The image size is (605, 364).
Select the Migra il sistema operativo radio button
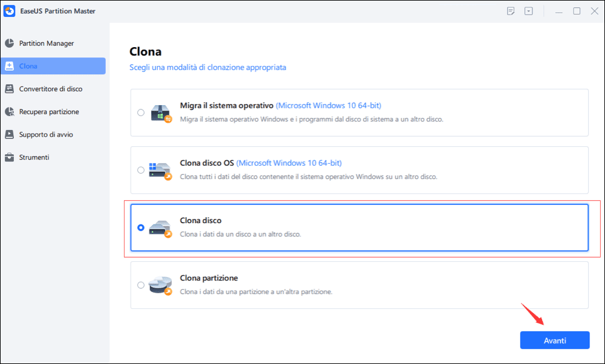point(141,112)
